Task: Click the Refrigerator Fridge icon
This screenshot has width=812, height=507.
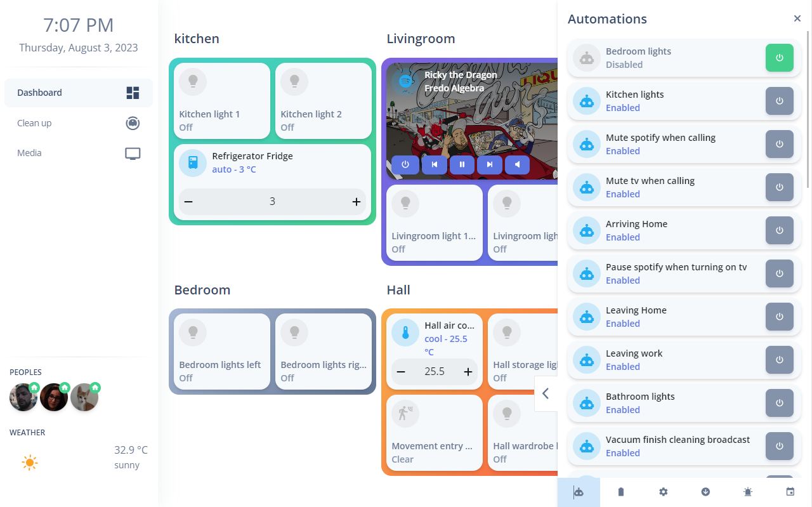Action: coord(193,162)
